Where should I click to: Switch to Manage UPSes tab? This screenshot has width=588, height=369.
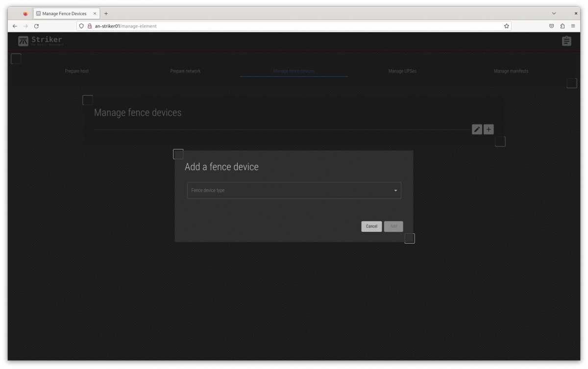tap(402, 71)
